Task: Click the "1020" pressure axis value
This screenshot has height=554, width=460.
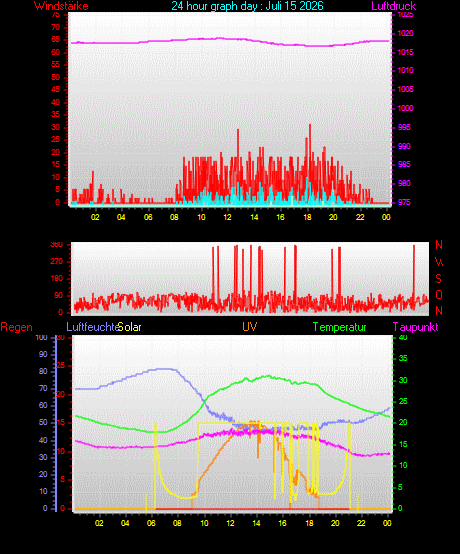Action: click(x=405, y=34)
